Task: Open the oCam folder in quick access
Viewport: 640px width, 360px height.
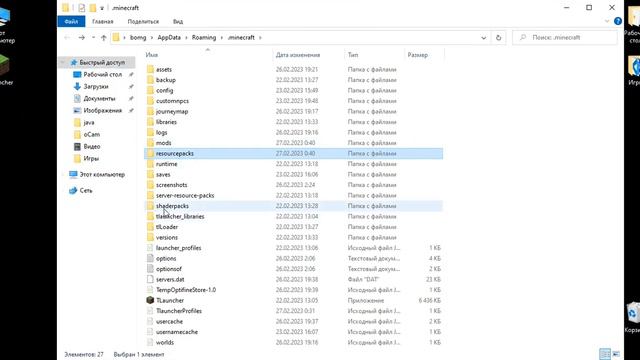Action: 91,135
